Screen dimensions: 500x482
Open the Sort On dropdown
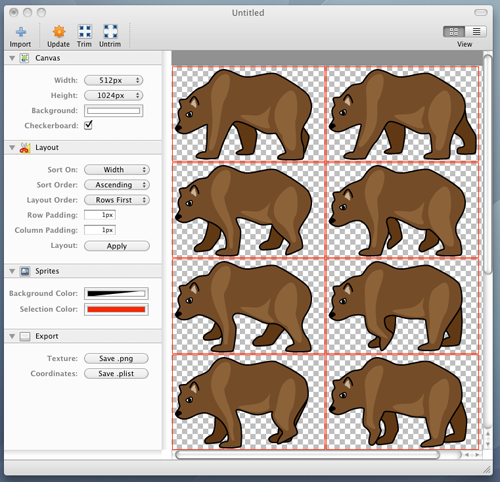117,170
